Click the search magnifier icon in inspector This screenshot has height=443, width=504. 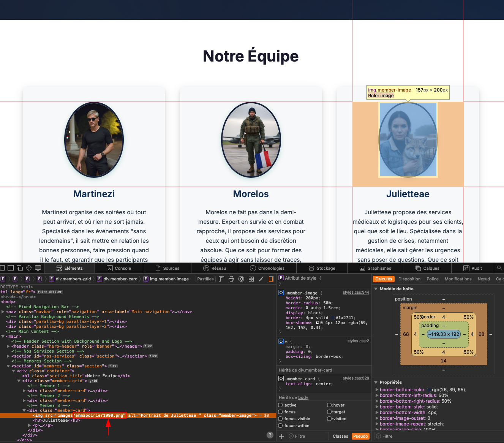(x=499, y=268)
